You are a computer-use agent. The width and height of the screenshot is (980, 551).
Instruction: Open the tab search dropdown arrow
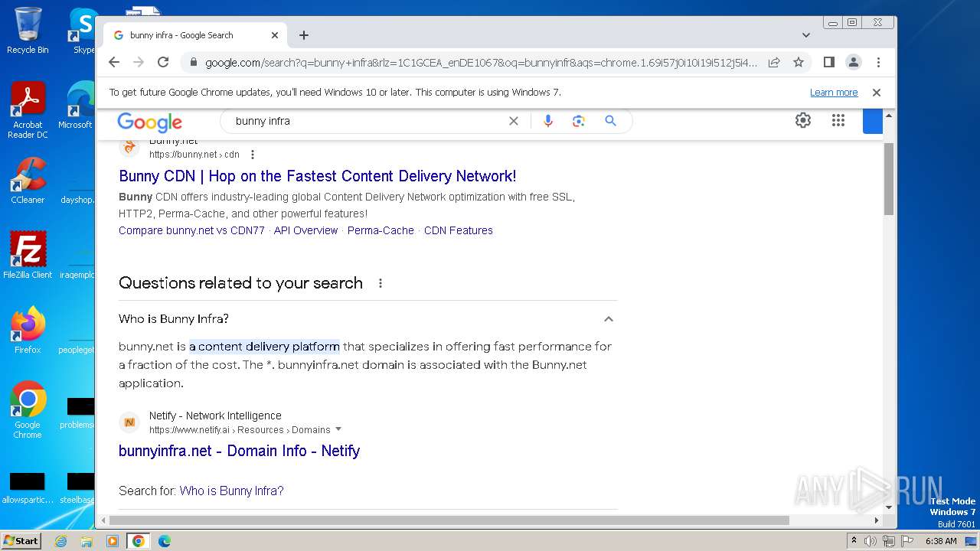click(x=806, y=35)
